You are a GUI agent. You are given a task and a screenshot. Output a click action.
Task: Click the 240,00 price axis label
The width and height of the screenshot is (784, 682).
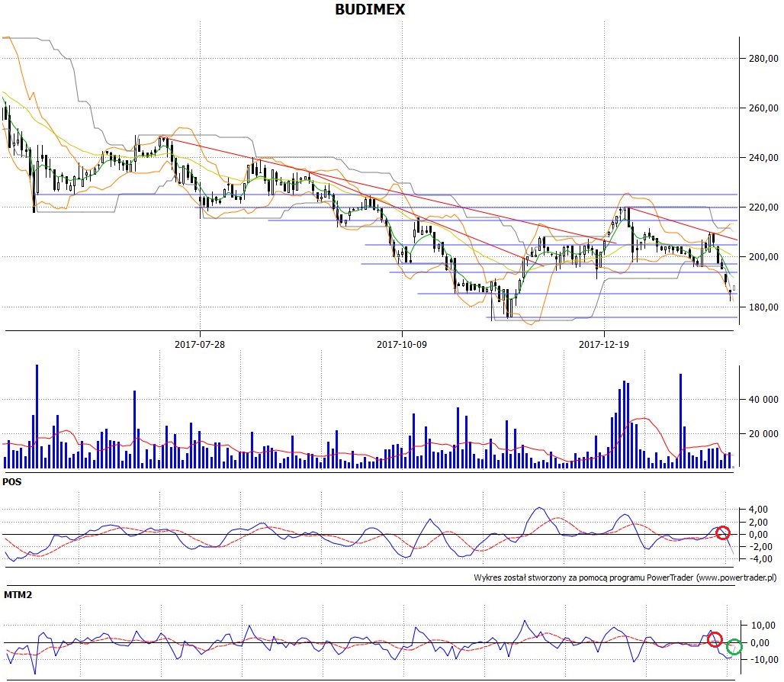763,157
